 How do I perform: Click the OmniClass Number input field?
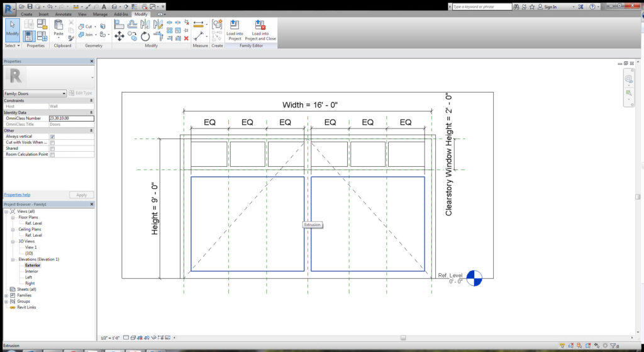tap(71, 118)
